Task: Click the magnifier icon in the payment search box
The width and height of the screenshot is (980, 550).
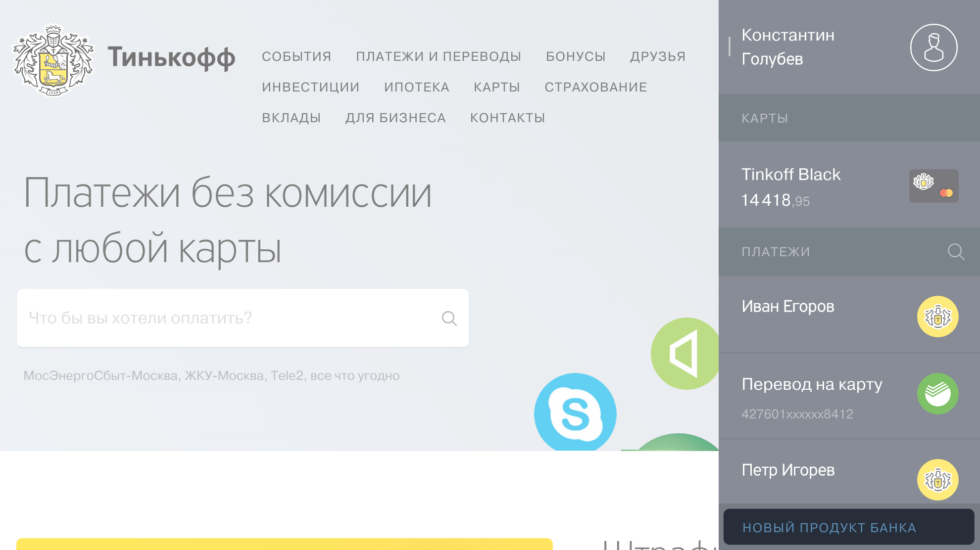Action: tap(449, 318)
